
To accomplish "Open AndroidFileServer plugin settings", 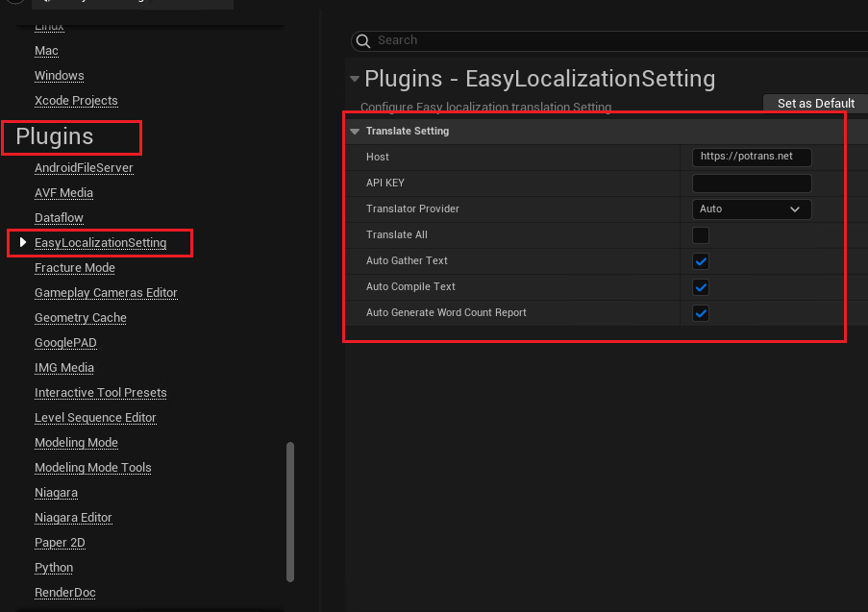I will coord(84,168).
